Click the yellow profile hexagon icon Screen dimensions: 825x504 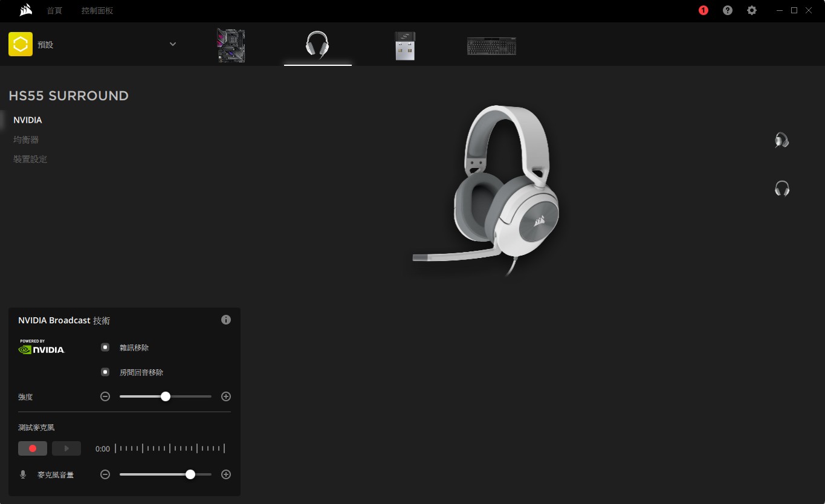[21, 44]
